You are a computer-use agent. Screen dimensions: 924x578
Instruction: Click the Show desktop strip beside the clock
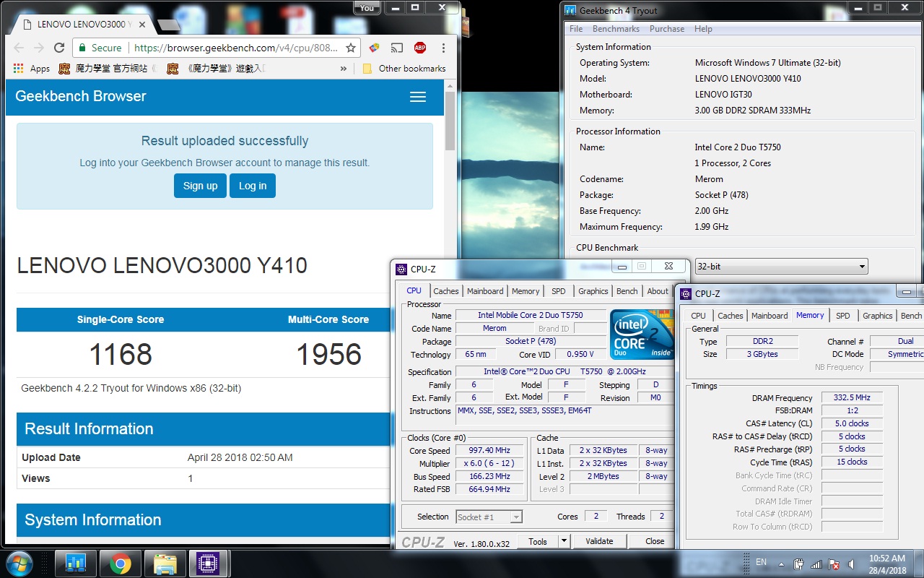pyautogui.click(x=918, y=563)
